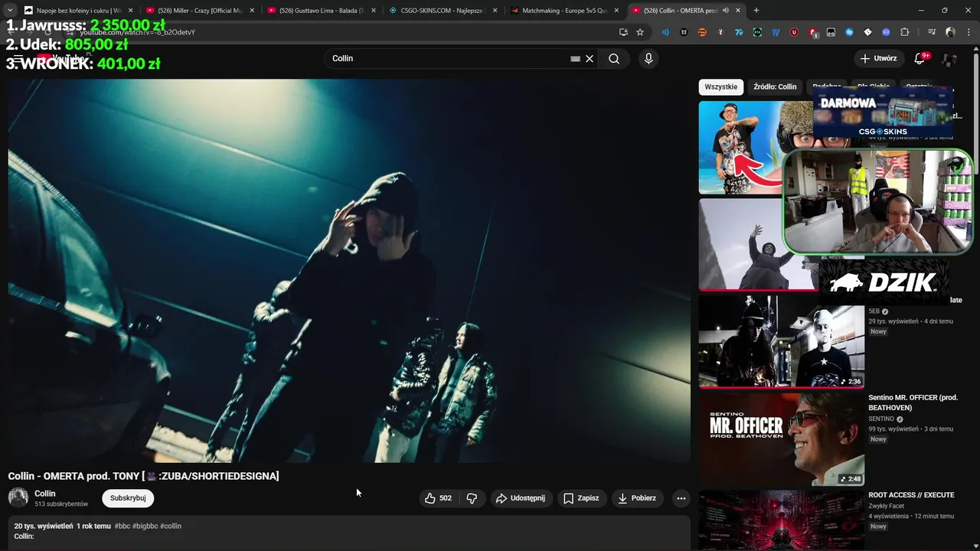Open the 5EB video thumbnail (2:36)
Screen dimensions: 980x551
click(x=782, y=341)
